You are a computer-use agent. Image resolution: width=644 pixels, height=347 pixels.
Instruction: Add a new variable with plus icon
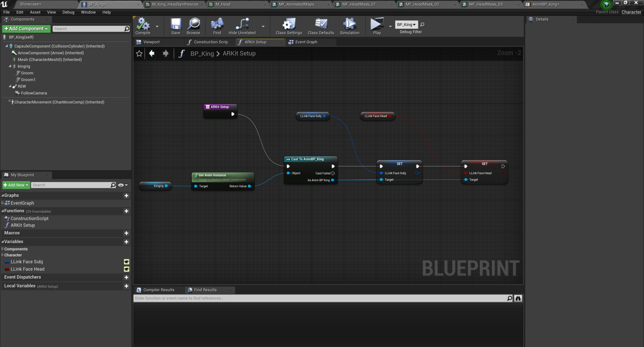(x=126, y=242)
